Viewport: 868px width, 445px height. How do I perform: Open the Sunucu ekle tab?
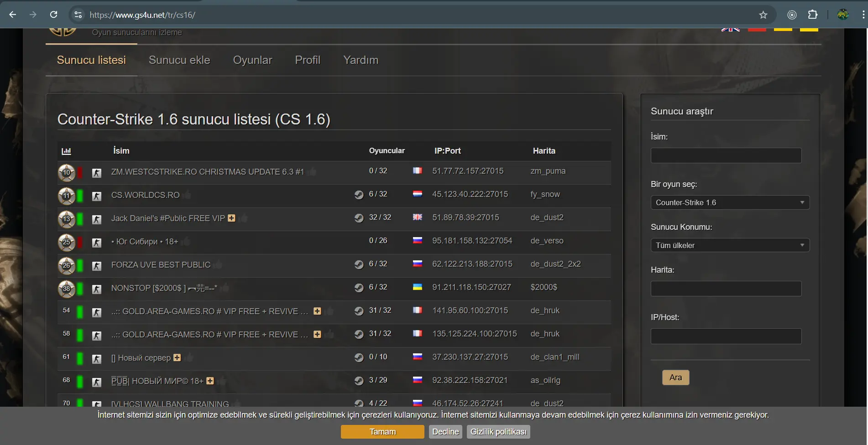point(179,60)
